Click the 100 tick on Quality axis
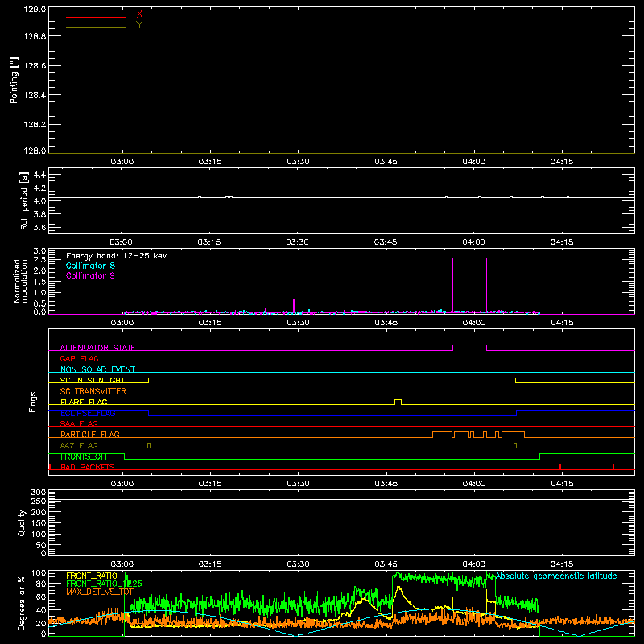 pos(39,535)
